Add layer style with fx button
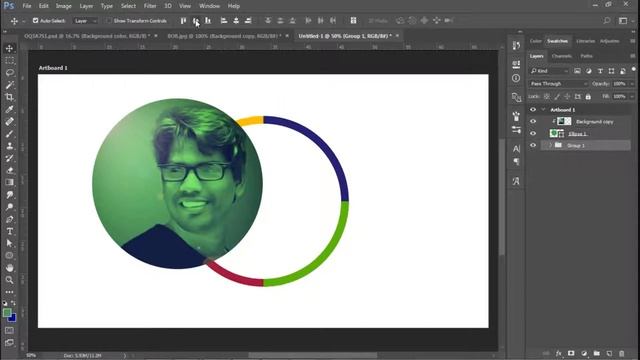This screenshot has width=640, height=360. [x=559, y=353]
